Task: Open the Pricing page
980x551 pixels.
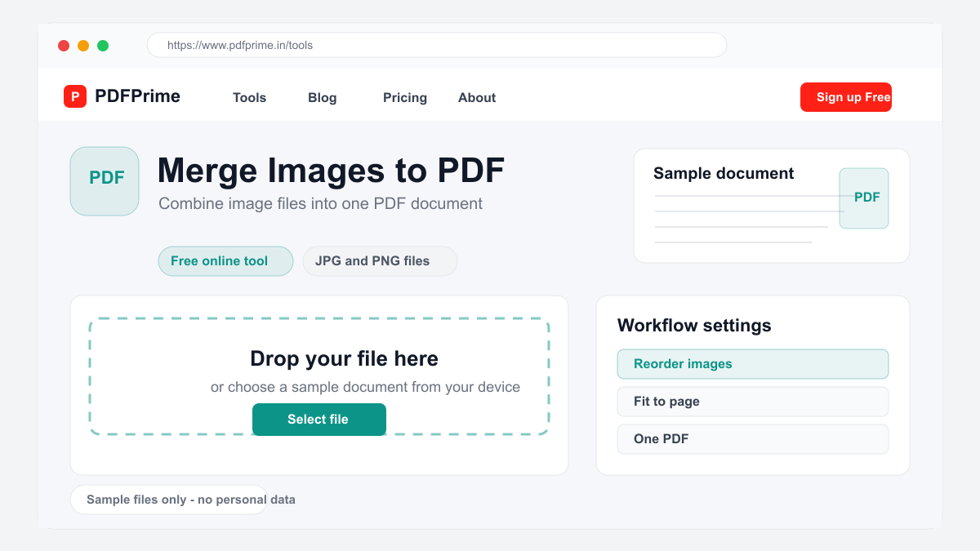Action: point(405,97)
